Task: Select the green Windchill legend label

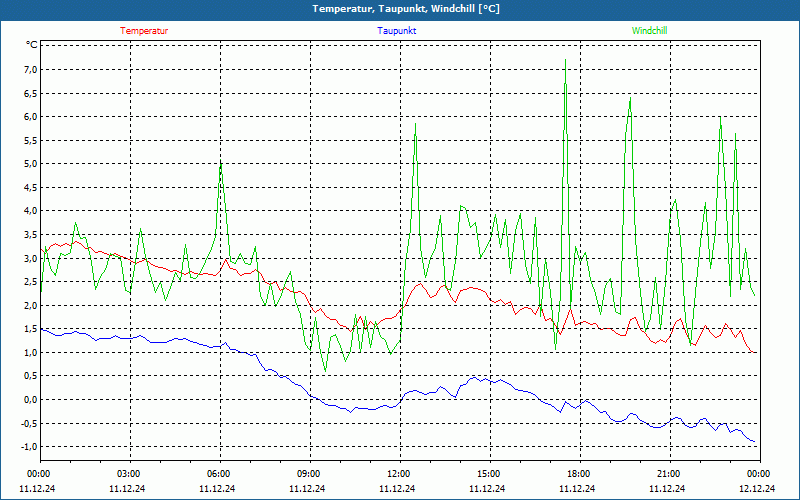Action: coord(649,31)
